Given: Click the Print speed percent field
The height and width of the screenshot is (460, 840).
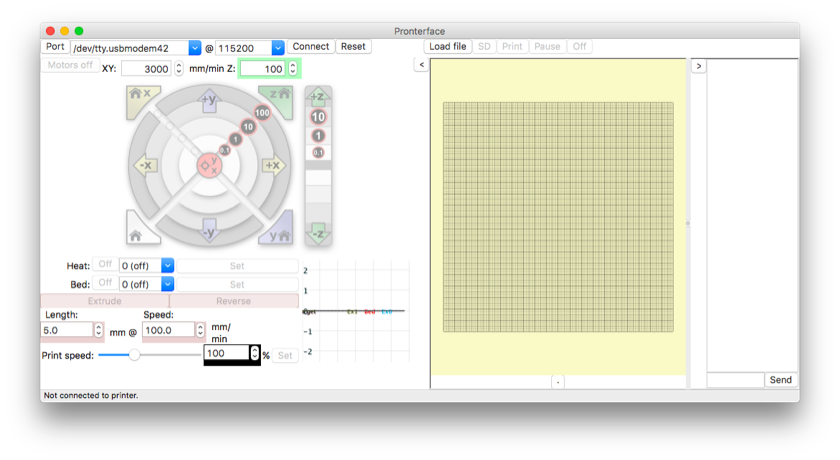Looking at the screenshot, I should coord(227,353).
